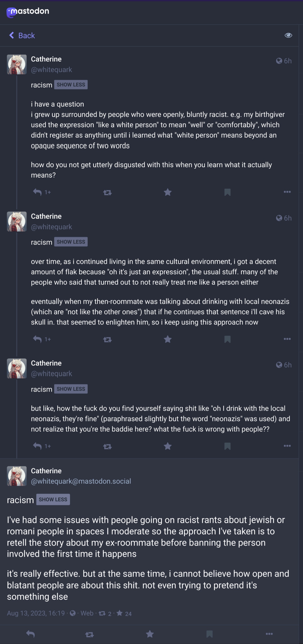Open the more menu on first post
Screen dimensions: 303x644
(x=287, y=192)
